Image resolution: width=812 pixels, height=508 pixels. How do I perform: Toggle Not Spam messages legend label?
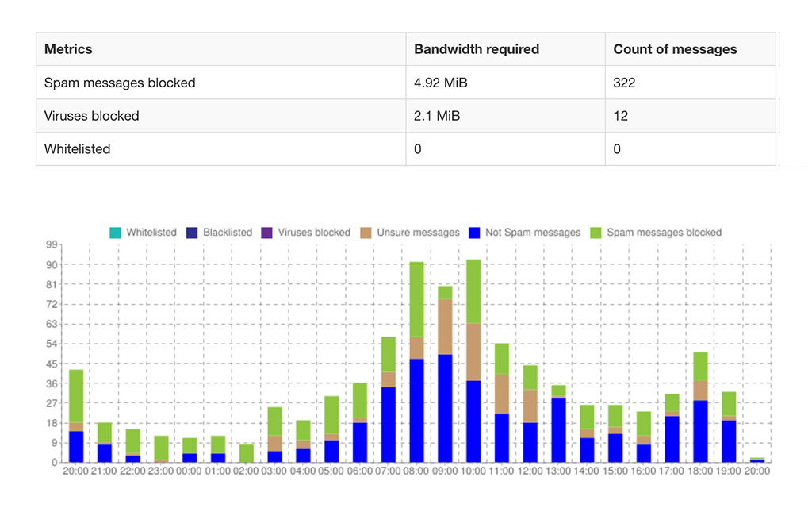533,233
